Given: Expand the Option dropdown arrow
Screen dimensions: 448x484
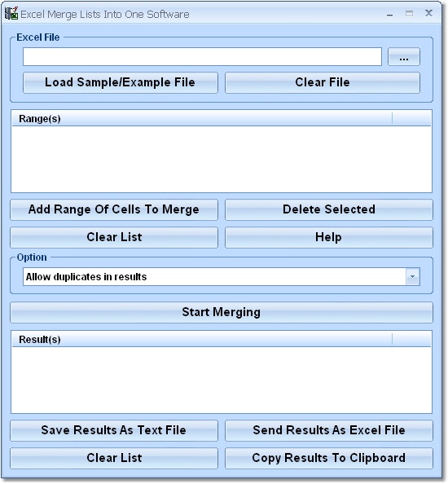Looking at the screenshot, I should (412, 276).
